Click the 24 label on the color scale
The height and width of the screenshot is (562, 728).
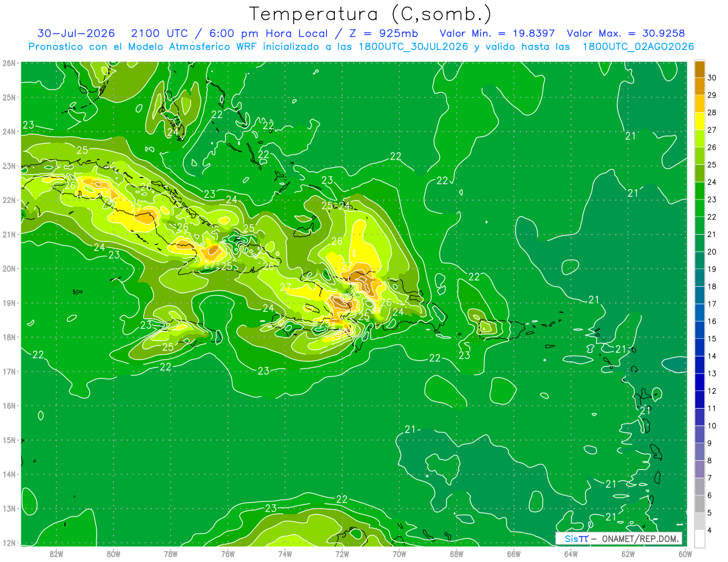[712, 182]
